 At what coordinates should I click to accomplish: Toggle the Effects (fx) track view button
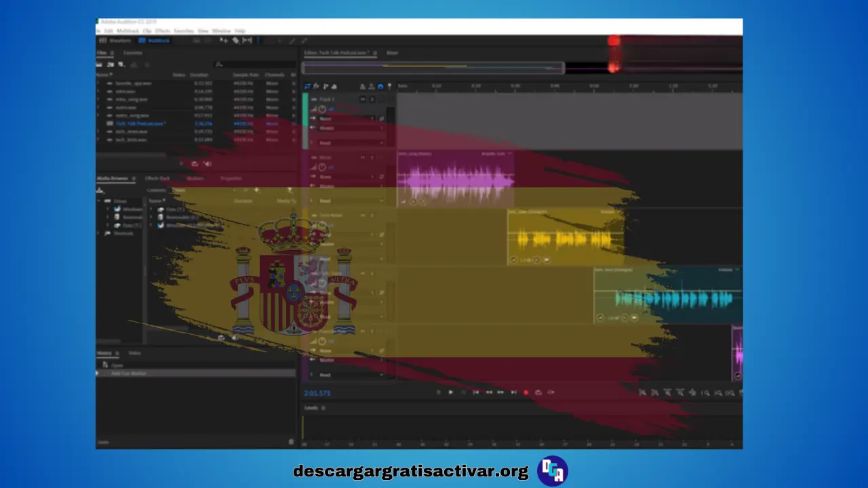point(316,86)
